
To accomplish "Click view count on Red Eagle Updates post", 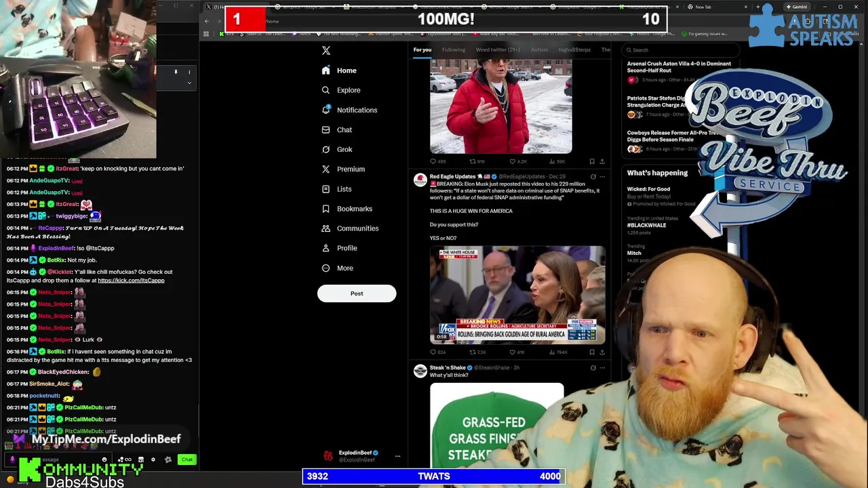I will [558, 352].
